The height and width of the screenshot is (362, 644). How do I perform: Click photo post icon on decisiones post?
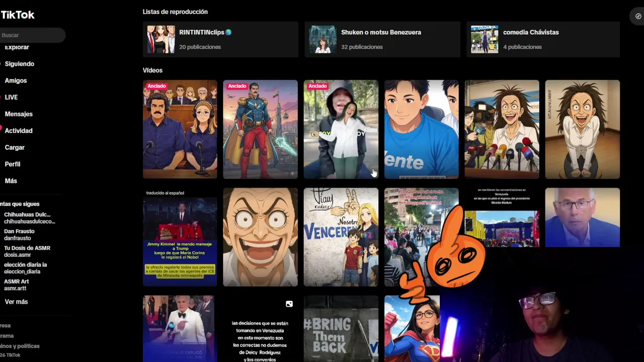(289, 304)
